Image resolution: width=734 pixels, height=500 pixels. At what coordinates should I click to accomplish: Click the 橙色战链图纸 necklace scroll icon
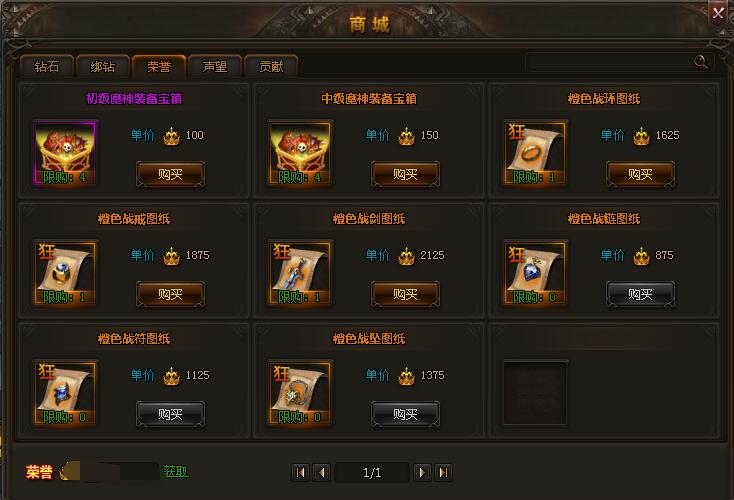535,273
